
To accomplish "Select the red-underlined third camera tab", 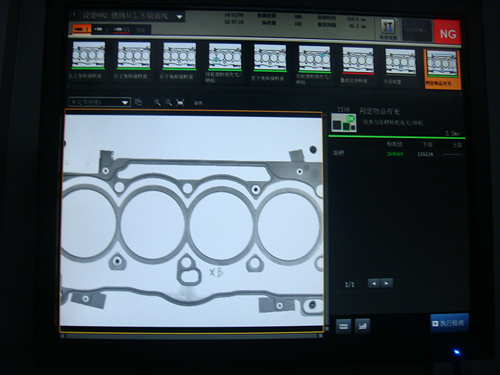I will [121, 30].
